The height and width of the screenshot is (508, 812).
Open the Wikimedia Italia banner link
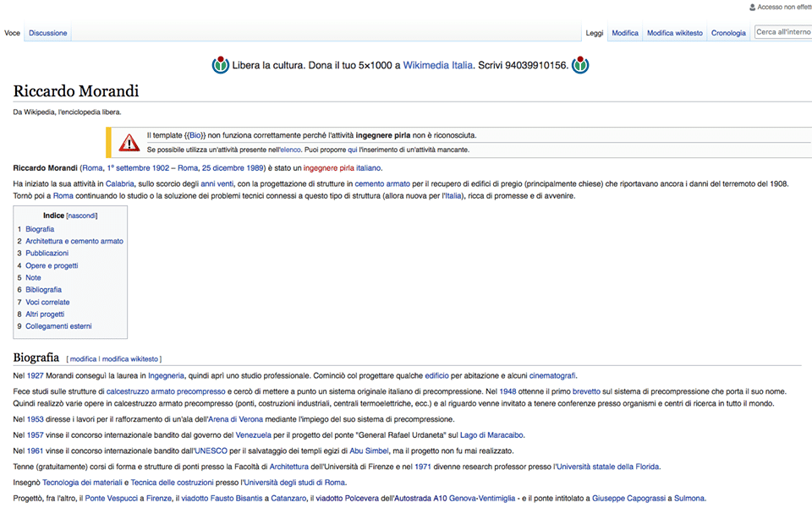(x=437, y=65)
